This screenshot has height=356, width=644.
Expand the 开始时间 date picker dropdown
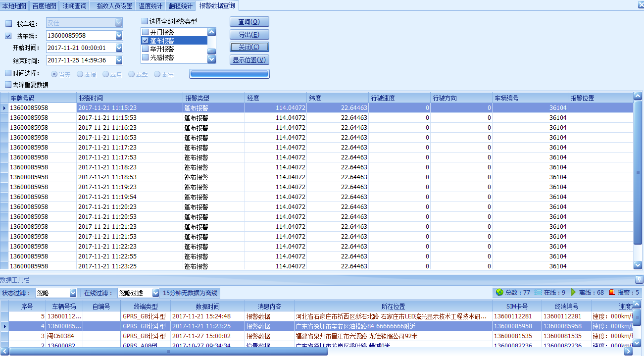point(119,48)
